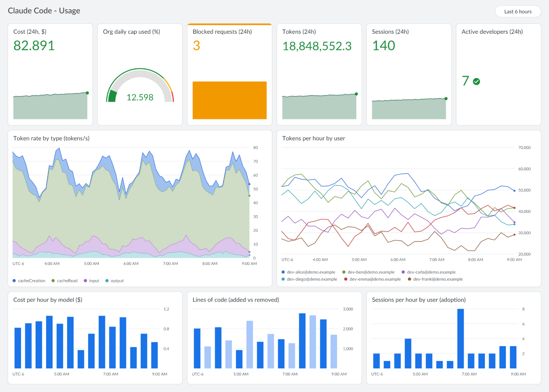
Task: Toggle dev-ben@demo.example legend series
Action: pos(368,272)
